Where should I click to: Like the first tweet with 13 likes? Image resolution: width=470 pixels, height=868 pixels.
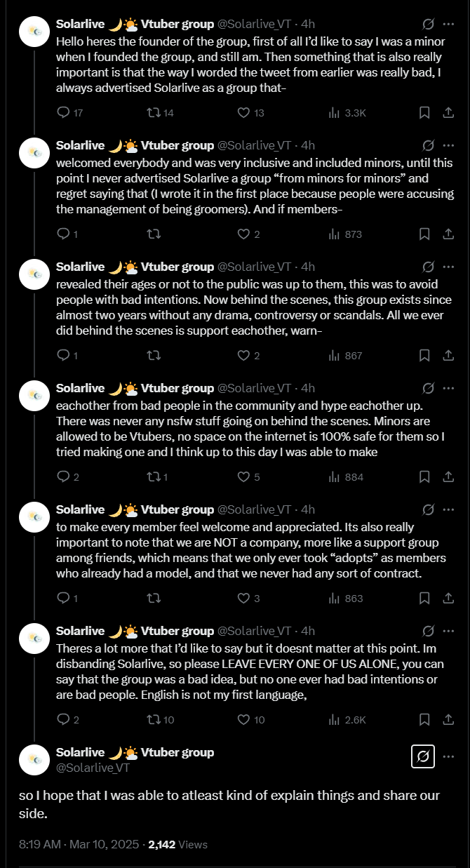point(243,112)
